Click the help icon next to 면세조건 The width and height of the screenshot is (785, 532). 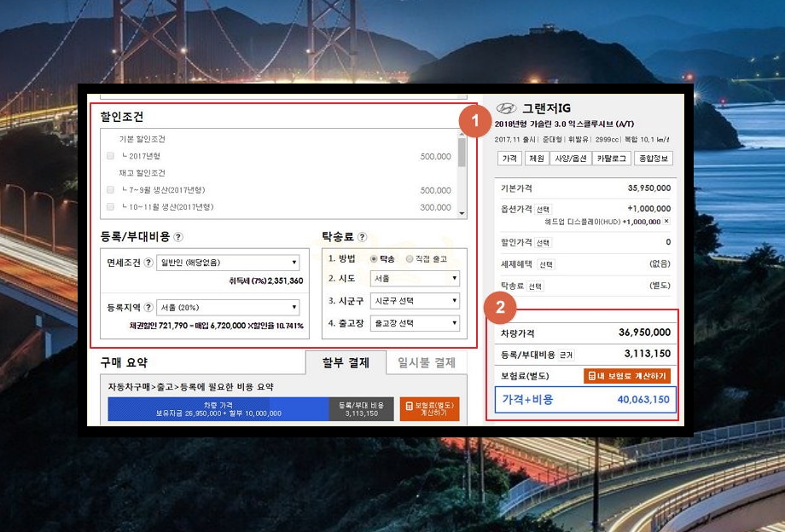pyautogui.click(x=148, y=263)
